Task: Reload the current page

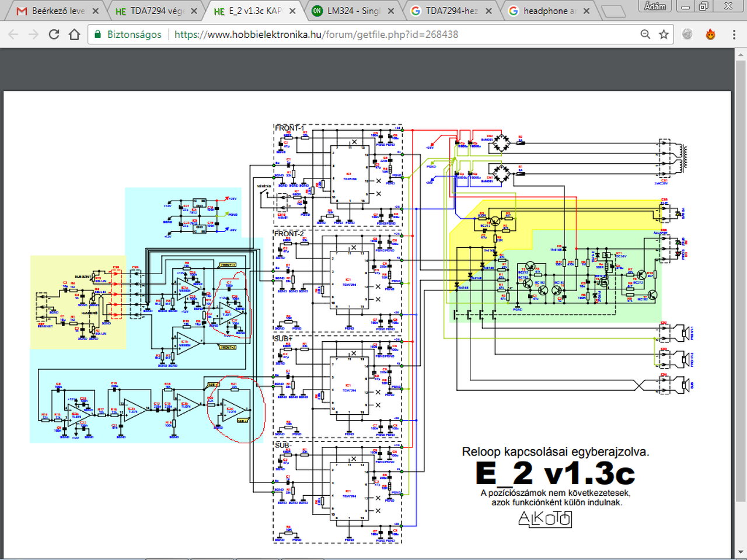Action: coord(54,34)
